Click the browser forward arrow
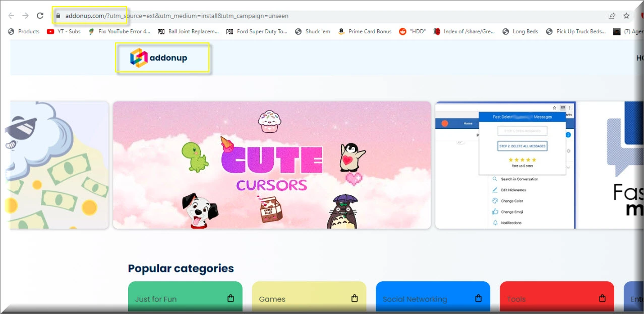This screenshot has height=314, width=644. 25,16
